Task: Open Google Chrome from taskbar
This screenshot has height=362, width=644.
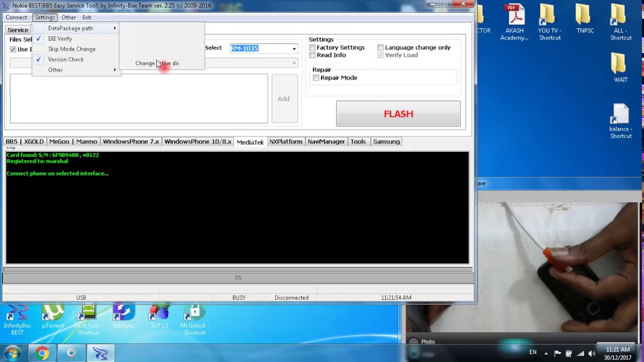Action: 42,353
